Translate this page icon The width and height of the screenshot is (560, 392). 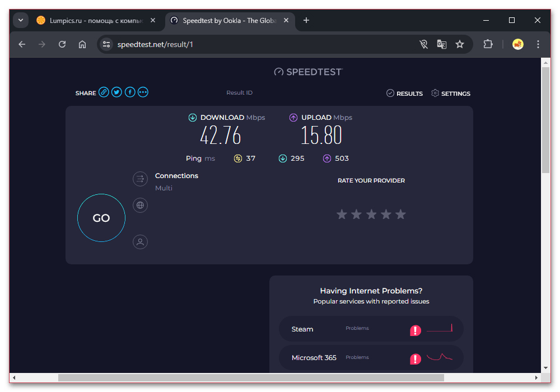[442, 44]
